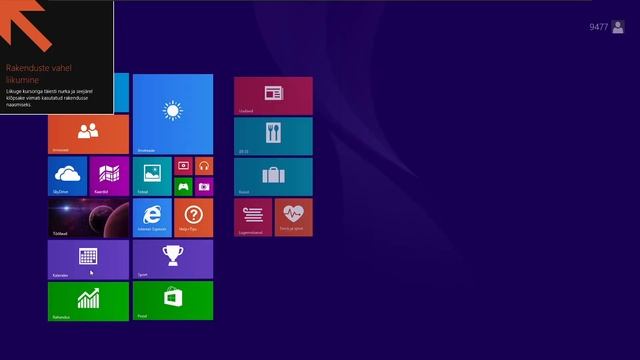Open the People tile with two figures
Viewport: 640px width, 360px height.
[x=88, y=134]
